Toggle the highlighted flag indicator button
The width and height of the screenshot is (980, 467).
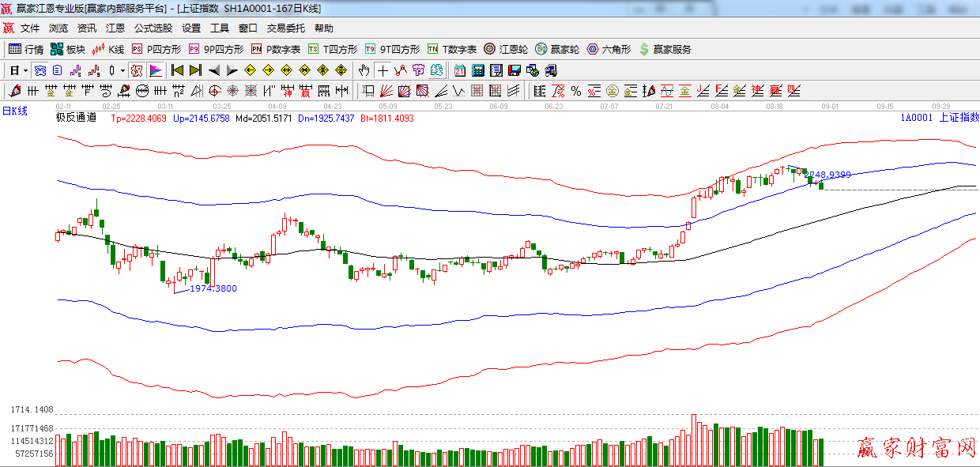[156, 70]
